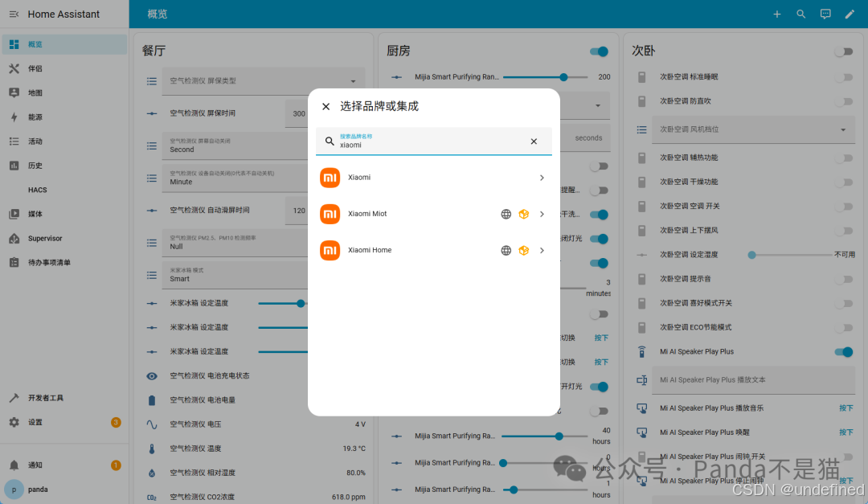Click eye icon of 空气检测仪 电池充电状态
Image resolution: width=868 pixels, height=504 pixels.
[152, 376]
